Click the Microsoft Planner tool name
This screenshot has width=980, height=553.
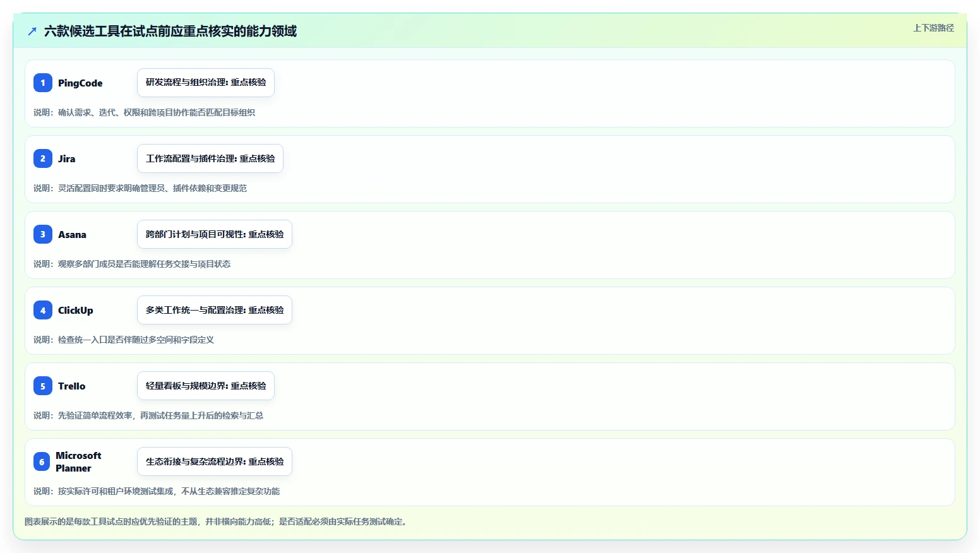[x=78, y=461]
